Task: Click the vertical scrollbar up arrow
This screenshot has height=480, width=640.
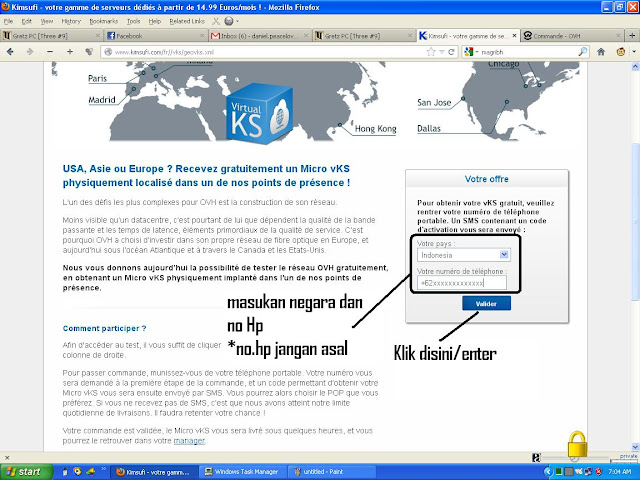Action: (x=635, y=66)
